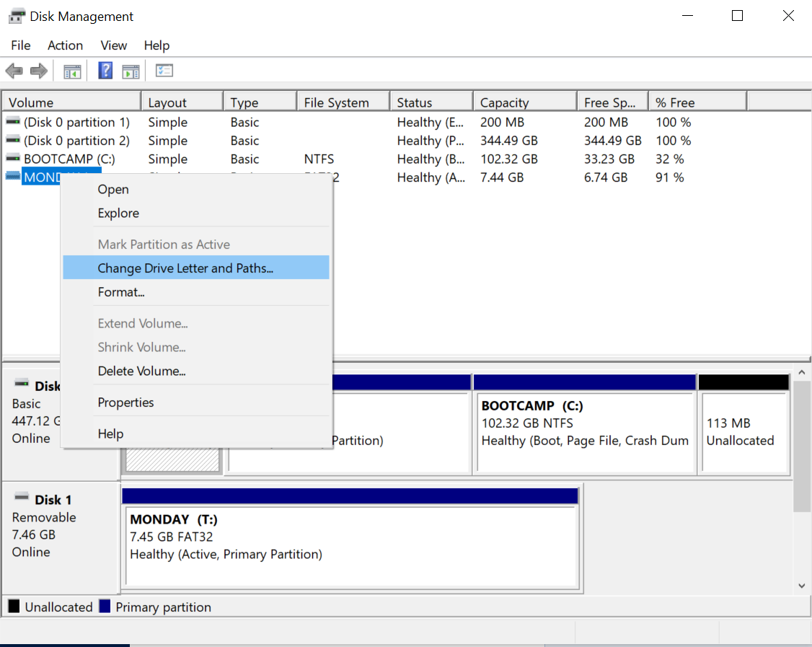This screenshot has height=647, width=812.
Task: Click the Disk 0 drive icon in lower pane
Action: (22, 384)
